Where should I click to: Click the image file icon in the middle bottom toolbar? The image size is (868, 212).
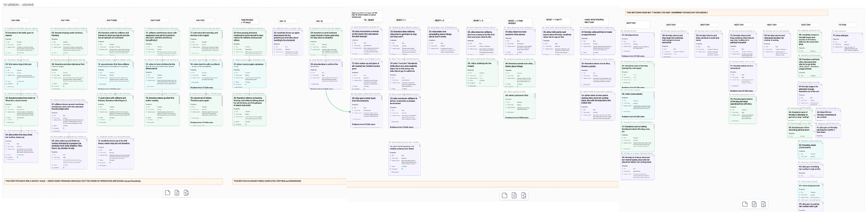[523, 195]
